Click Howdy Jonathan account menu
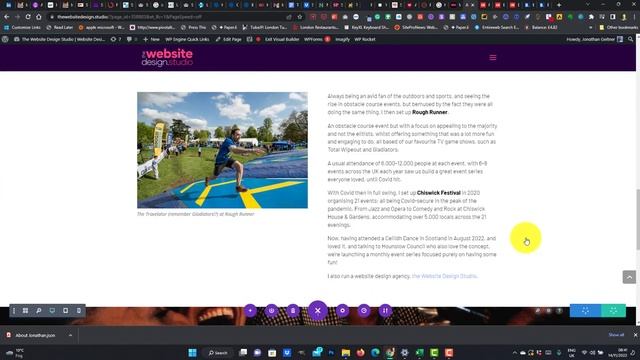Viewport: 640px width, 360px height. coord(594,39)
